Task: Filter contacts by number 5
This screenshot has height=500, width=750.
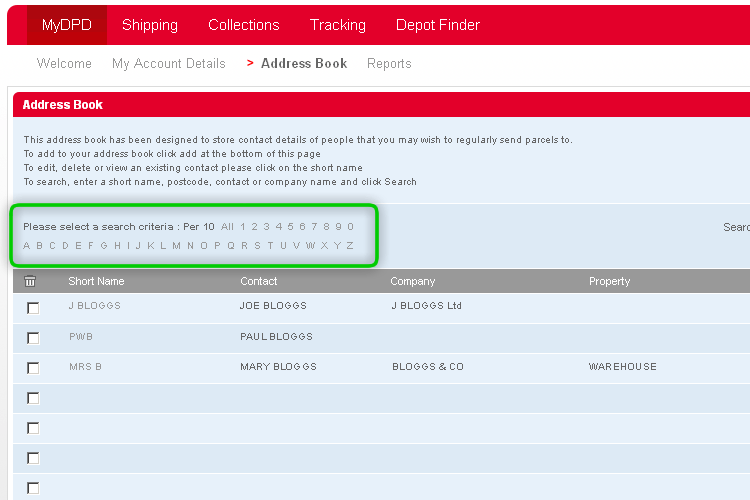Action: coord(290,227)
